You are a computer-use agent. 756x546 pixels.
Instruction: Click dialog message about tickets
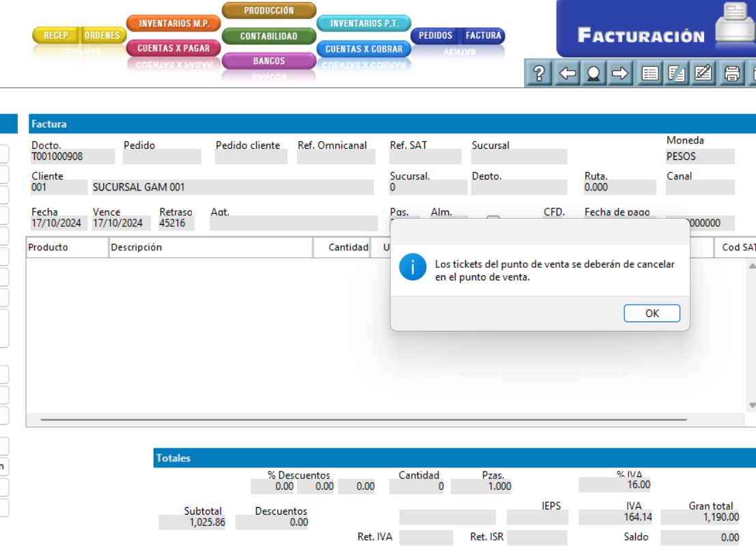(x=555, y=271)
